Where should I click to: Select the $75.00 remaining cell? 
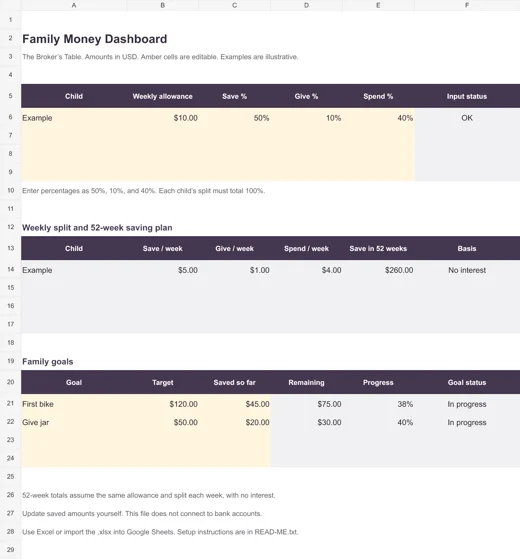point(306,404)
